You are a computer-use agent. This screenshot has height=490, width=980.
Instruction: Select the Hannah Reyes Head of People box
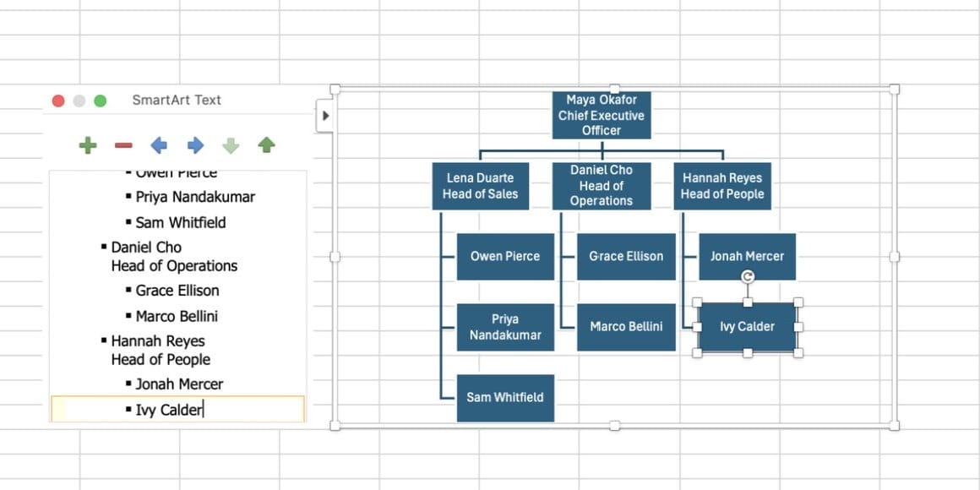[x=722, y=186]
